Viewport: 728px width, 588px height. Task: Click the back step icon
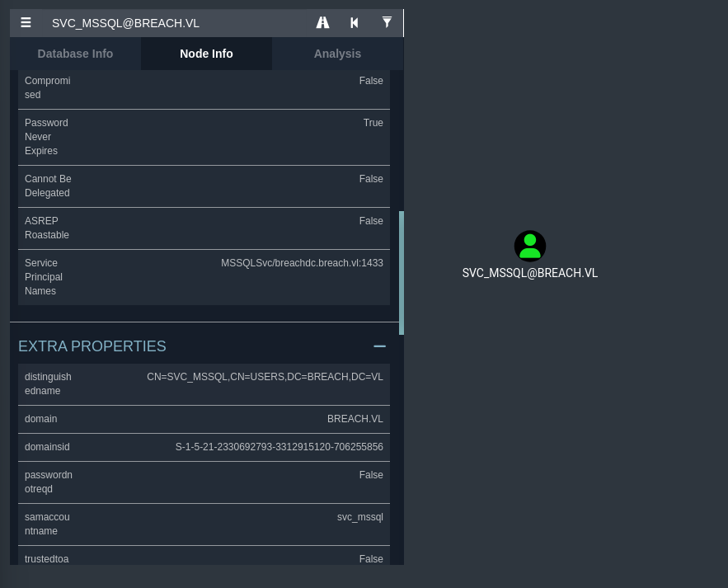(x=355, y=23)
